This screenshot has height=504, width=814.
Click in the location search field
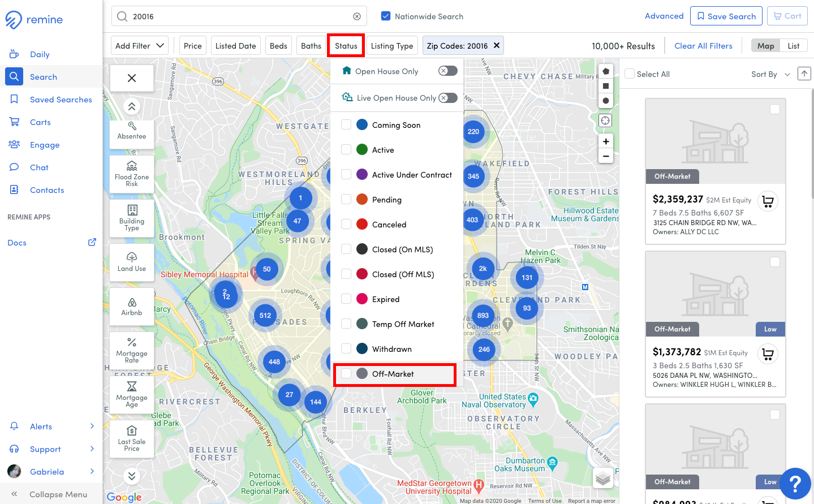(x=239, y=16)
